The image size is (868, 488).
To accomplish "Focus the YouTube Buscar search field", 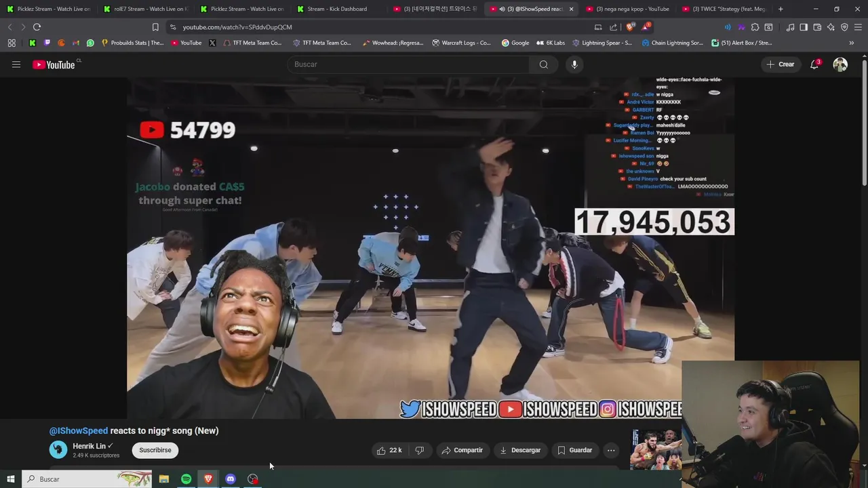I will [x=408, y=64].
